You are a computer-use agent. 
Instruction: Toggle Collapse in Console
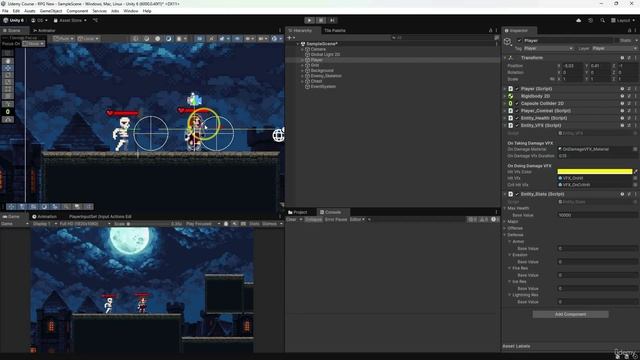pyautogui.click(x=313, y=220)
